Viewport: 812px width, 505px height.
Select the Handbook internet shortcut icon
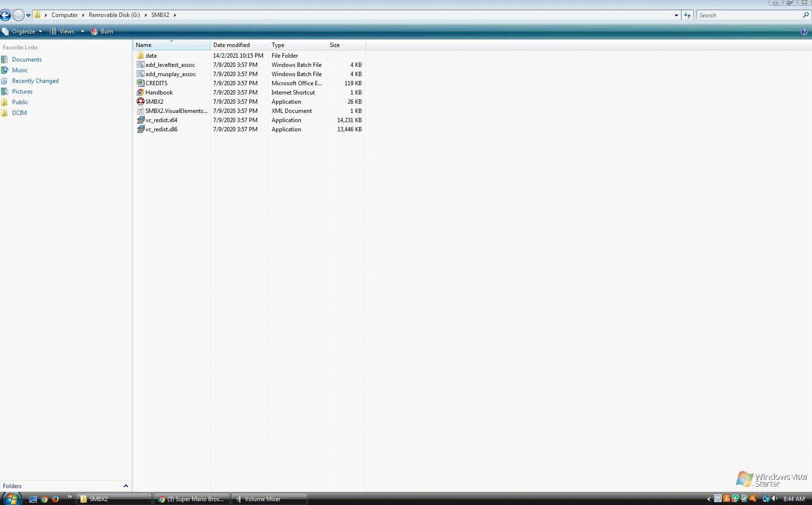(140, 93)
